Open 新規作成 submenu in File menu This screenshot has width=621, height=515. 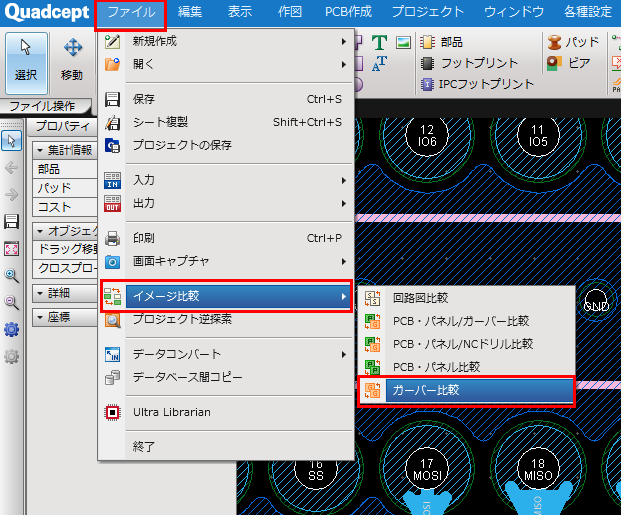[x=226, y=41]
